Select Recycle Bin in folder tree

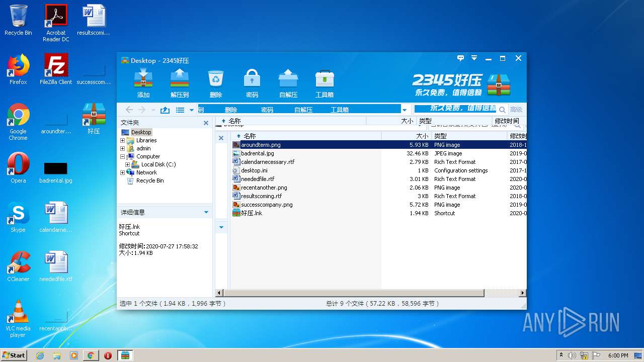click(150, 180)
